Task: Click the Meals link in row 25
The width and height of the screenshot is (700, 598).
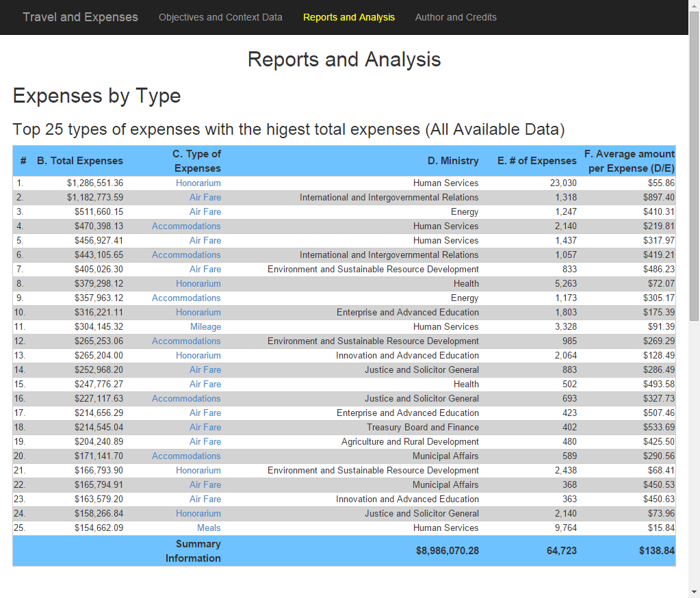Action: tap(209, 528)
